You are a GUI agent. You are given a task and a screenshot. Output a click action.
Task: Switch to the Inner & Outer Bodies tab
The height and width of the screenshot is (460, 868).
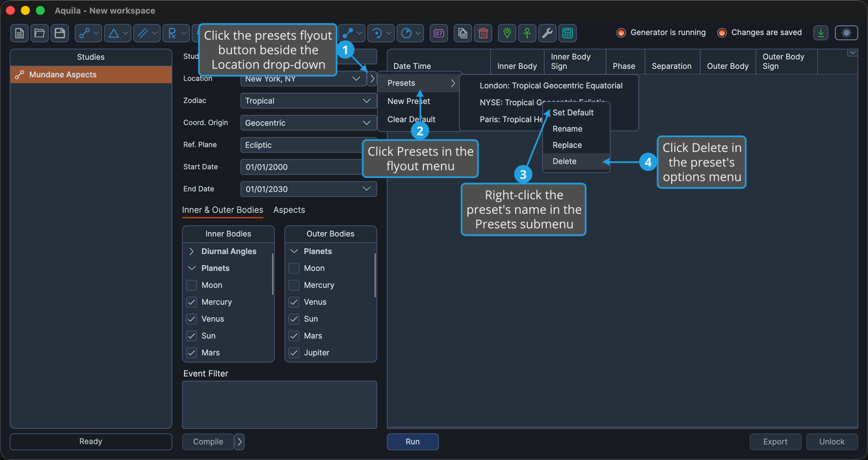[222, 210]
